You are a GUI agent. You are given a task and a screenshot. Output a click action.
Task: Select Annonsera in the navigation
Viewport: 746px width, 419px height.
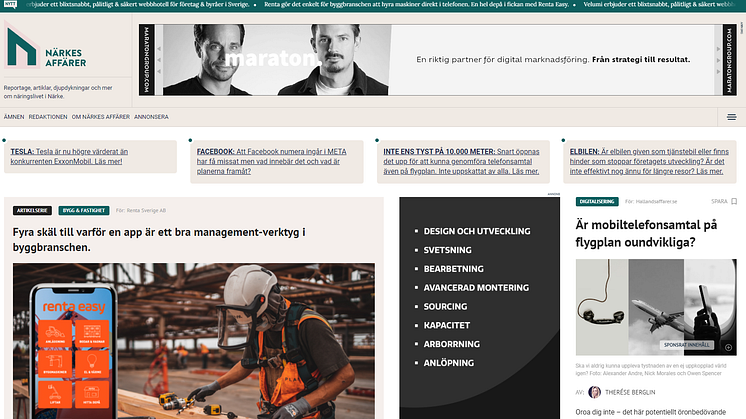[x=151, y=117]
